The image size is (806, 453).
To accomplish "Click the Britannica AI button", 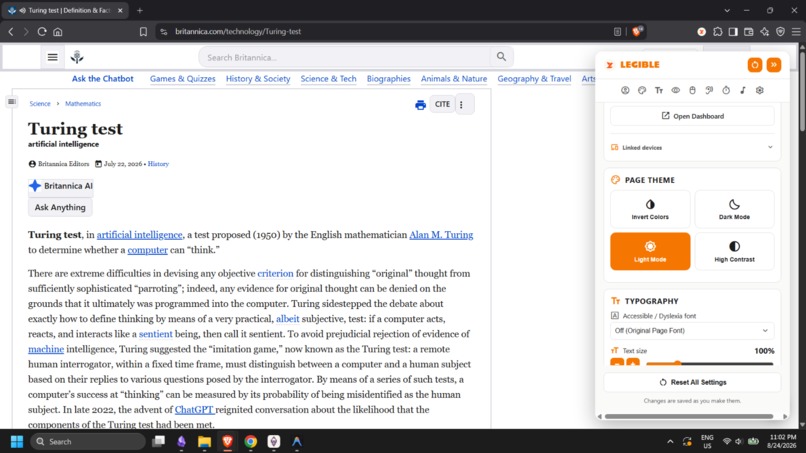I will 61,186.
